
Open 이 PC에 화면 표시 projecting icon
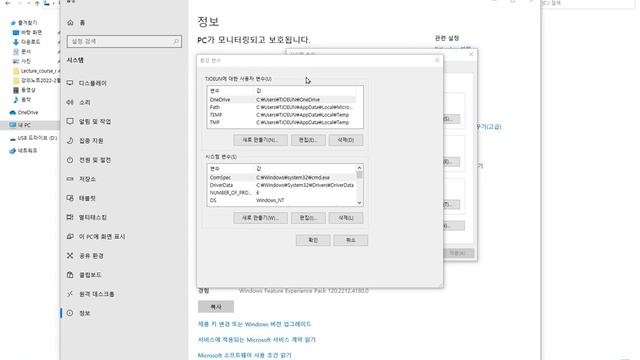(70, 236)
